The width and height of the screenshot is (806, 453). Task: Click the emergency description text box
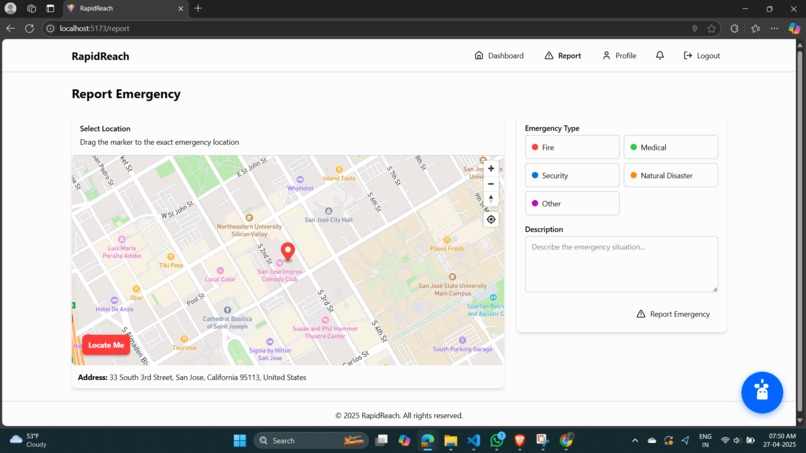point(621,264)
